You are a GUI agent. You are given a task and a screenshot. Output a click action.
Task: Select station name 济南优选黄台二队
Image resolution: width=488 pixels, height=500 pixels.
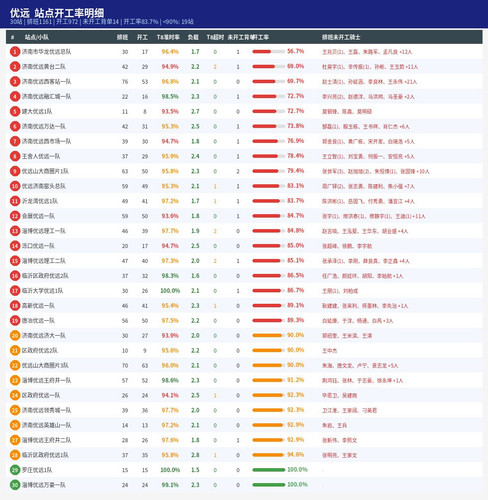(x=44, y=67)
